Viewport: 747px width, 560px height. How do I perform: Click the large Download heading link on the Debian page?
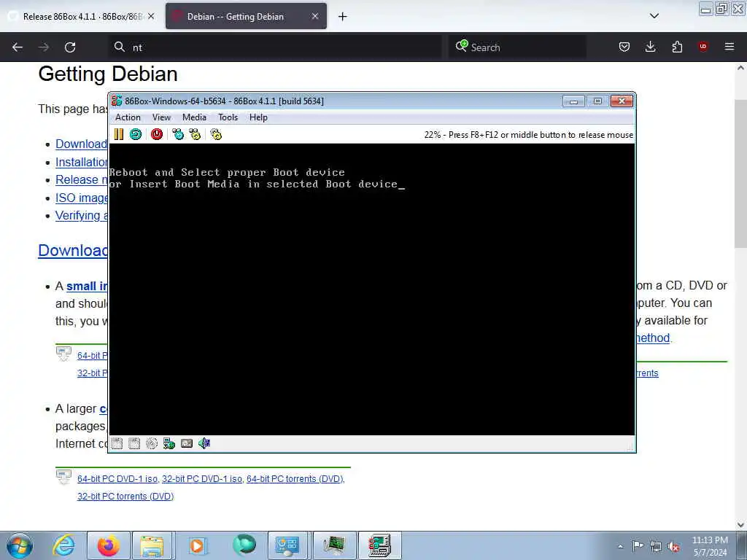click(x=73, y=251)
